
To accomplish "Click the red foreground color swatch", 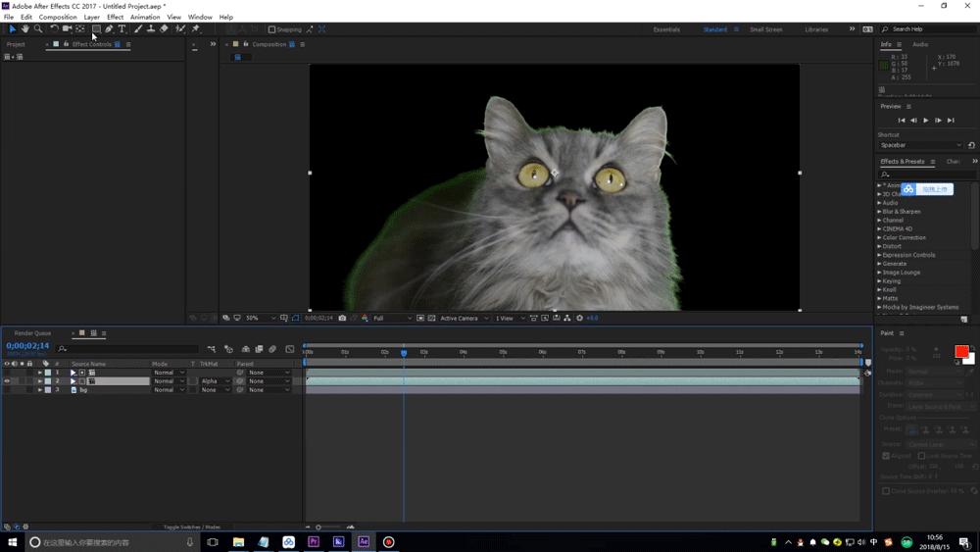I will click(961, 351).
